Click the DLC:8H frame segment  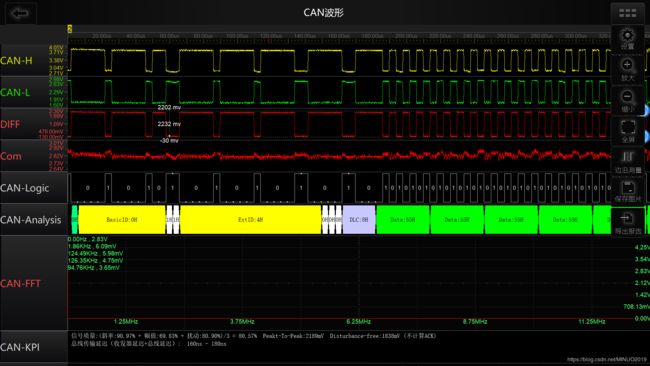pos(359,220)
